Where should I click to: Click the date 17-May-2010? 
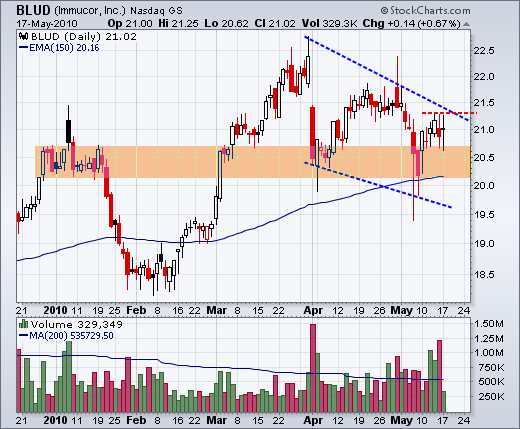(47, 24)
